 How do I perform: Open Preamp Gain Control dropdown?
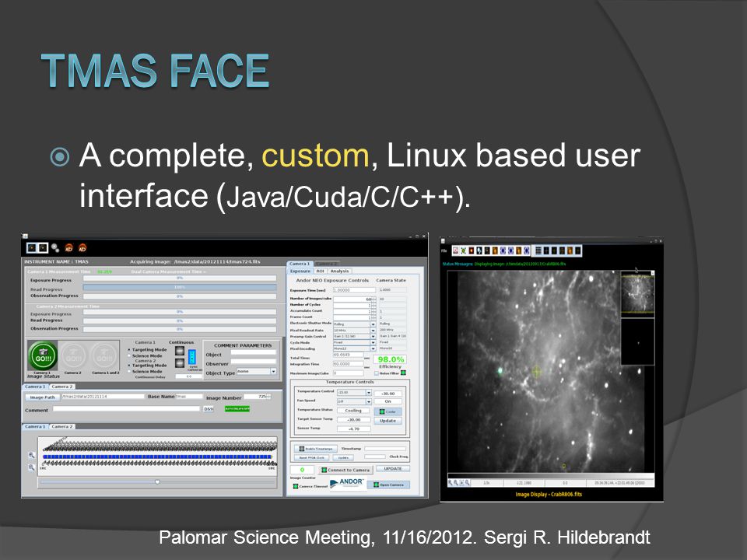(x=373, y=336)
